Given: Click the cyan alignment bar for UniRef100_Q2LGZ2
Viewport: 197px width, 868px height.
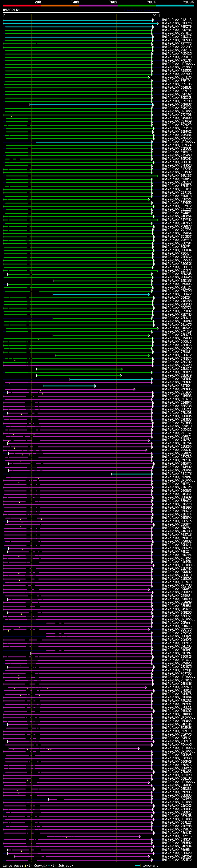Looking at the screenshot, I should point(101,294).
